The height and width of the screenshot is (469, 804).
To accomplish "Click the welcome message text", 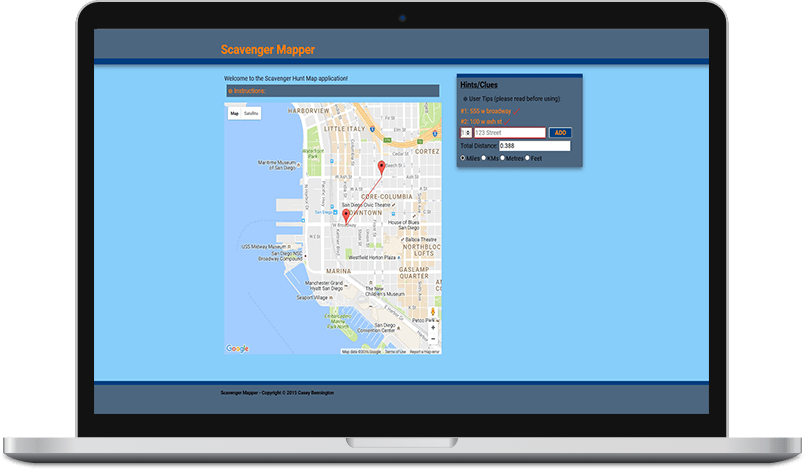I will point(286,78).
